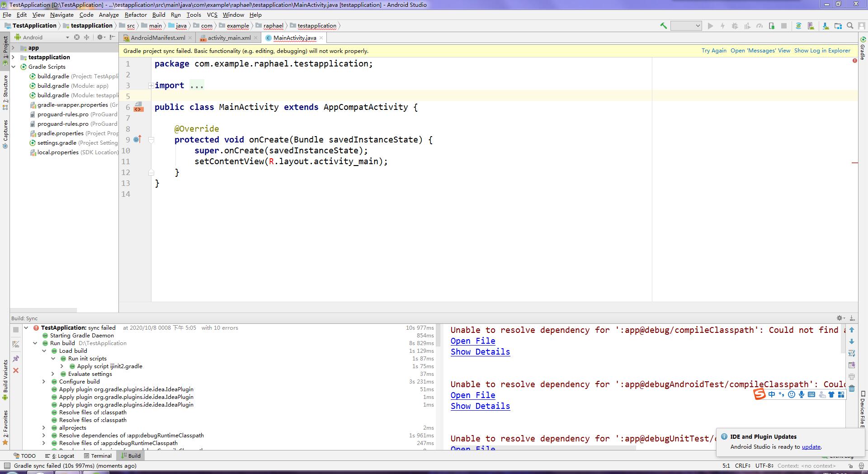Click the Pin Tab icon in Build panel
Image resolution: width=868 pixels, height=474 pixels.
pyautogui.click(x=16, y=358)
